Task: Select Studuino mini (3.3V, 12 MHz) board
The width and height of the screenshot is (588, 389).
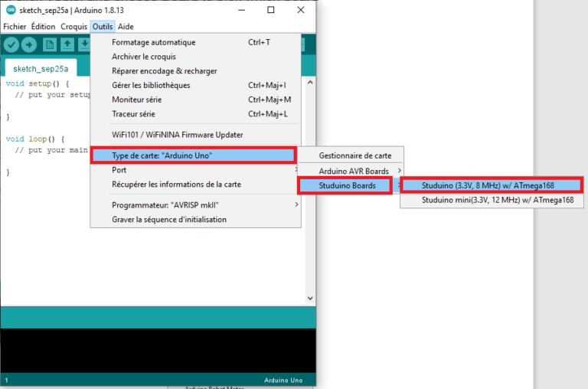Action: pyautogui.click(x=492, y=200)
